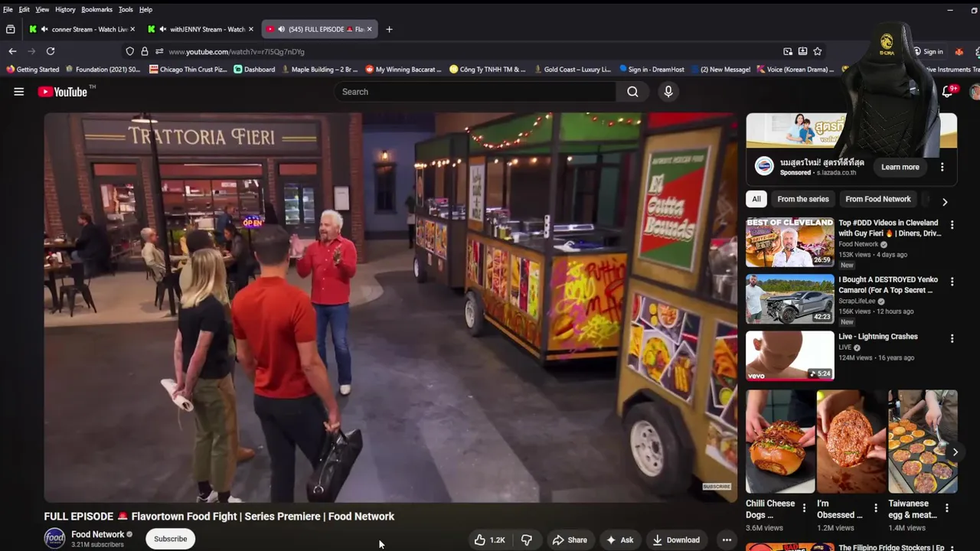Open options for Chilli Cheese Dogs short

pyautogui.click(x=804, y=507)
